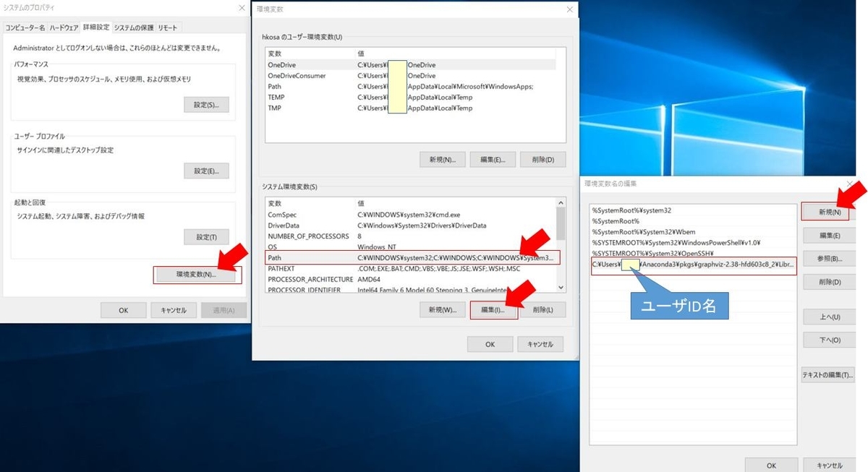Switch to the ハードウェア tab
The width and height of the screenshot is (868, 472).
coord(64,27)
